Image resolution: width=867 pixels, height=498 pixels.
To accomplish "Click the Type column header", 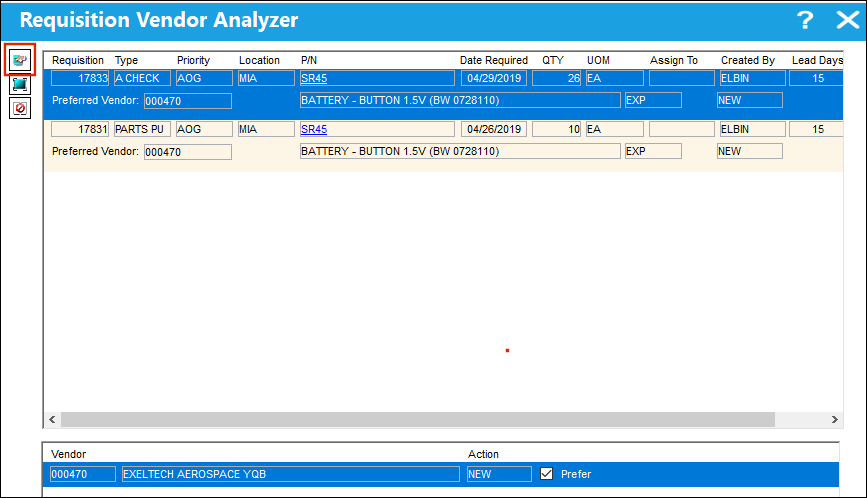I will [127, 60].
